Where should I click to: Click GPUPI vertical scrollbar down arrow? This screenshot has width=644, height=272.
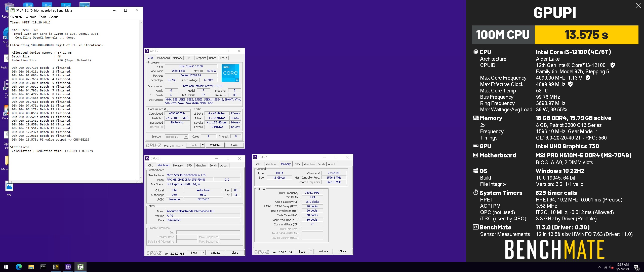click(x=141, y=178)
